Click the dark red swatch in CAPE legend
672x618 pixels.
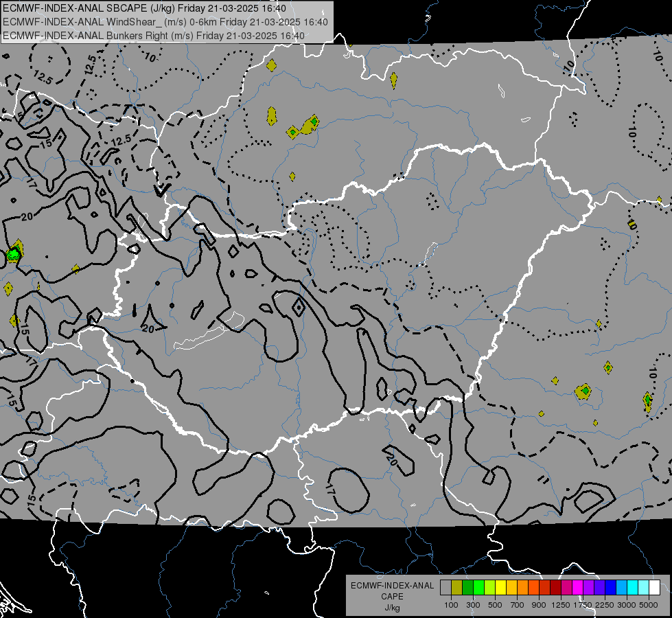click(x=556, y=588)
